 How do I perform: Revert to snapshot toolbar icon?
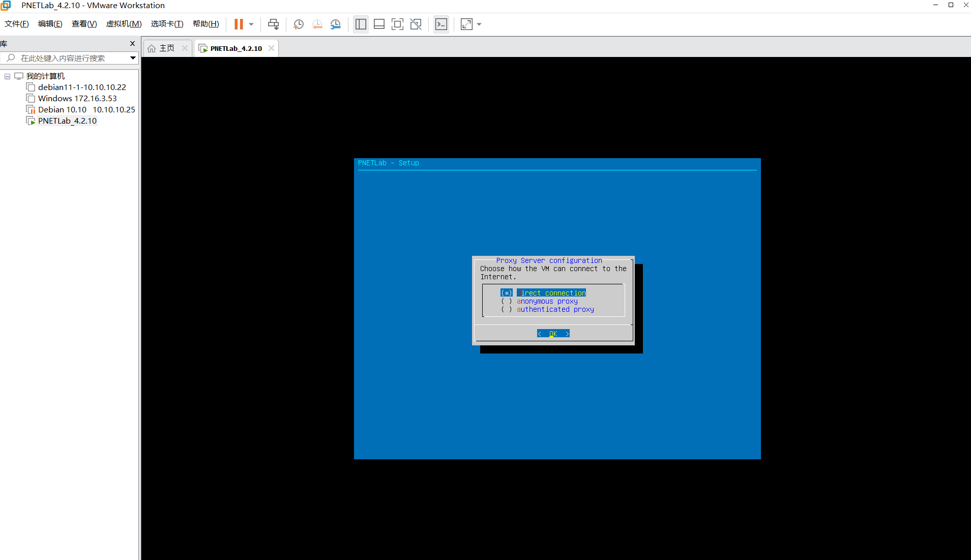(x=317, y=24)
